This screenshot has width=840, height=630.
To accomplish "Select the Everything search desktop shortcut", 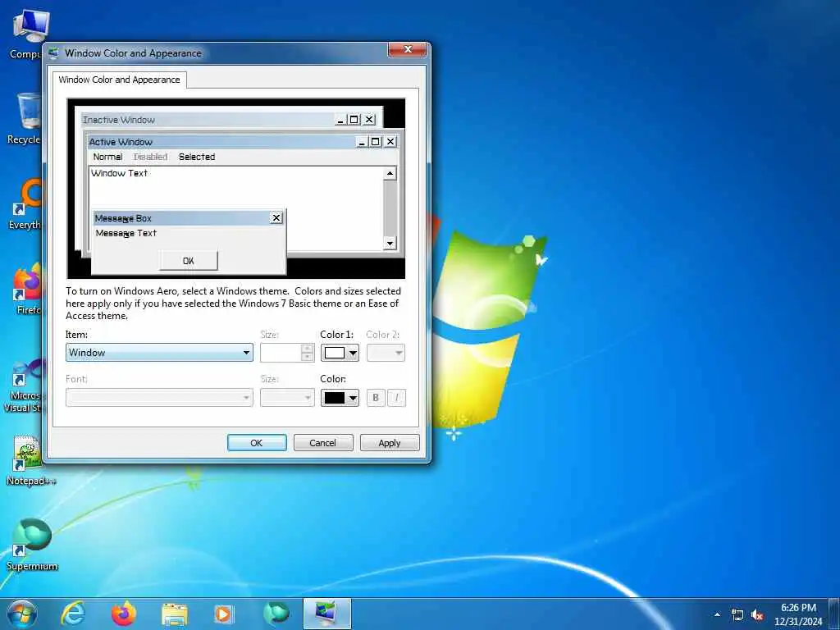I will click(25, 204).
